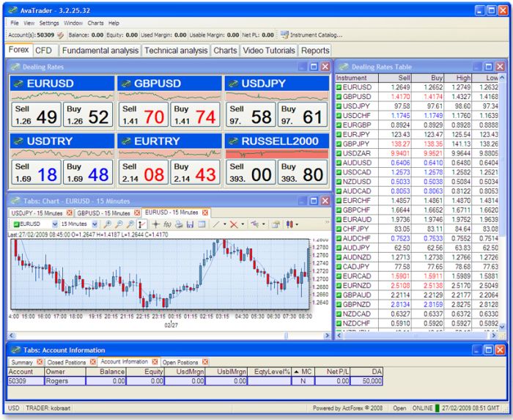Switch to the Technical analysis tab
The image size is (513, 420).
click(176, 51)
